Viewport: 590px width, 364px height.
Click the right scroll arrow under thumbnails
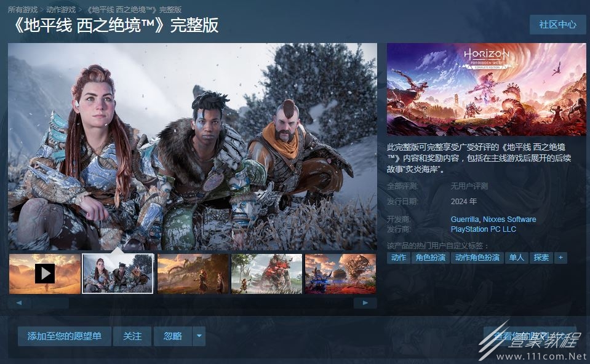pyautogui.click(x=365, y=303)
